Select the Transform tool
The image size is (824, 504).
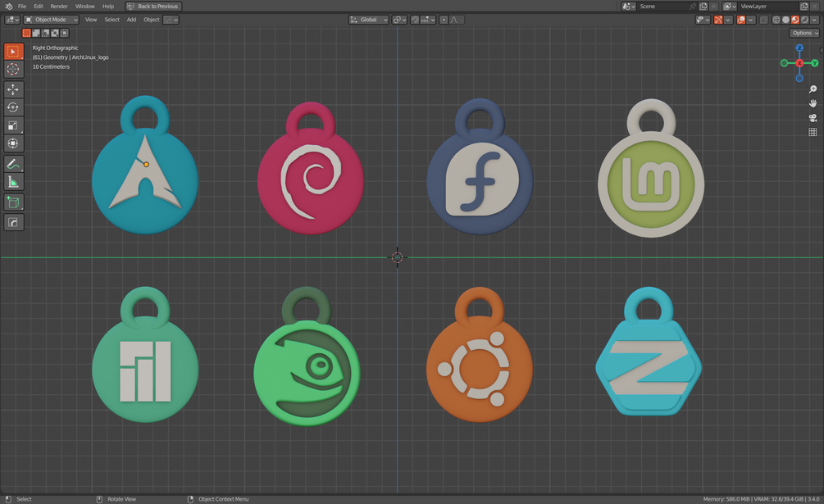[13, 143]
